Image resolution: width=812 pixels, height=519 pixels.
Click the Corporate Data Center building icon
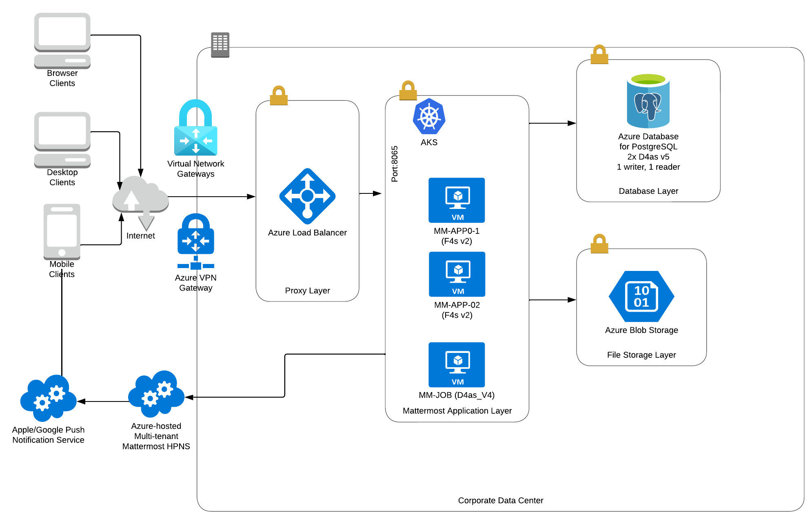click(220, 45)
